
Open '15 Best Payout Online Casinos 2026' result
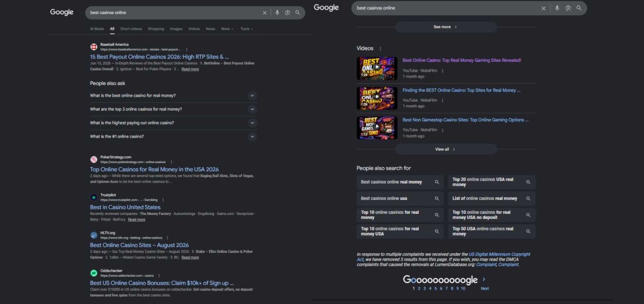click(x=159, y=57)
